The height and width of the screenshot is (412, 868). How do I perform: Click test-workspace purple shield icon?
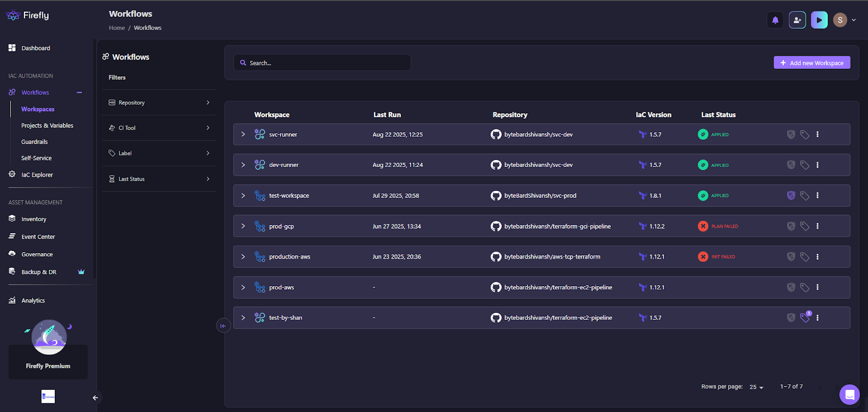(x=791, y=196)
